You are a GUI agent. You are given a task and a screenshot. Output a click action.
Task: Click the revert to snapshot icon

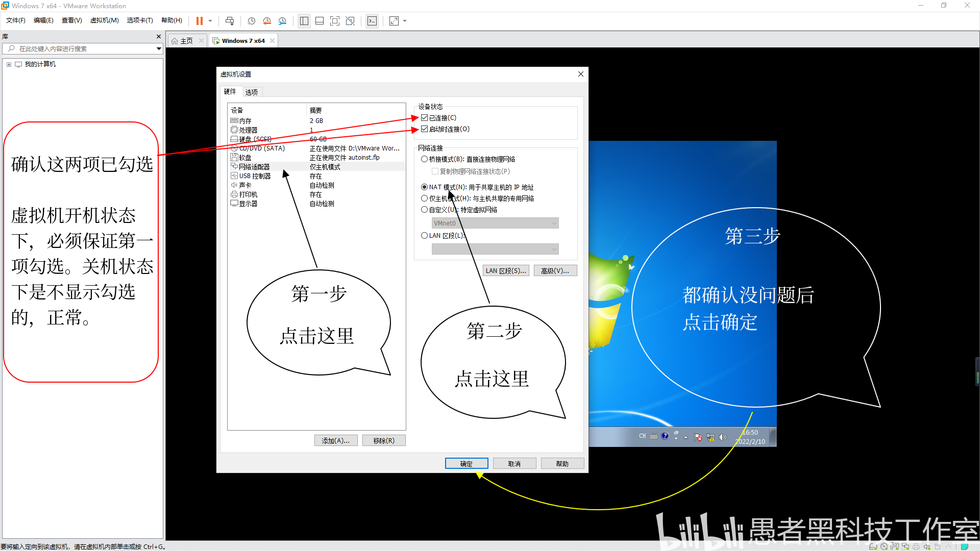[x=267, y=21]
